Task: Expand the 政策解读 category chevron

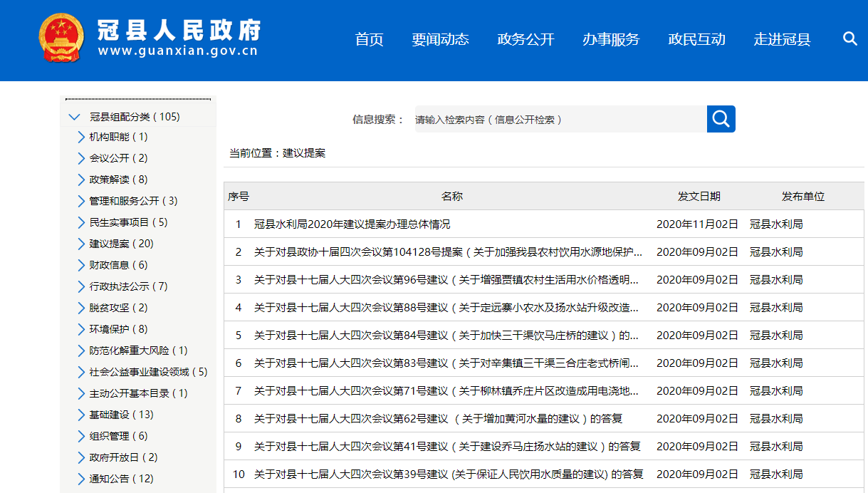Action: (x=81, y=180)
